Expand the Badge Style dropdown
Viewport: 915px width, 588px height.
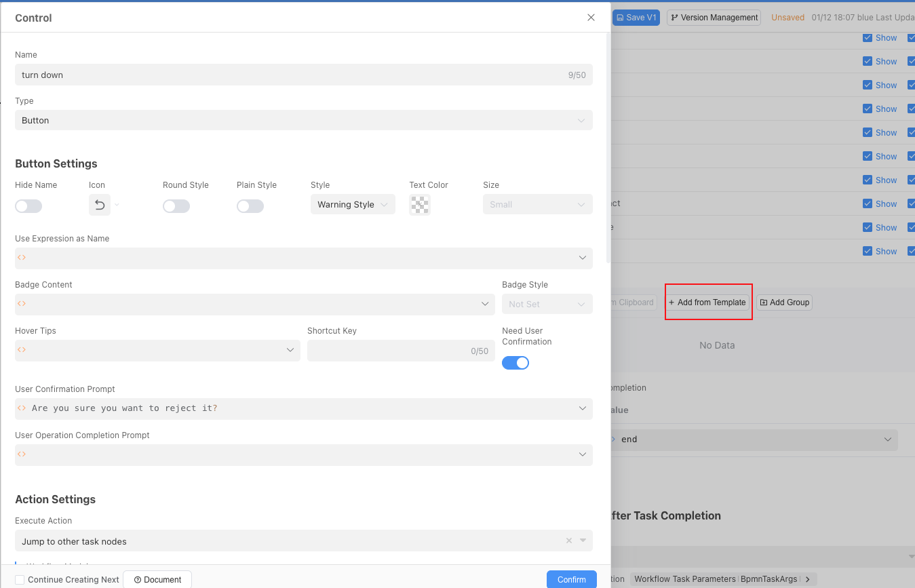click(x=547, y=304)
